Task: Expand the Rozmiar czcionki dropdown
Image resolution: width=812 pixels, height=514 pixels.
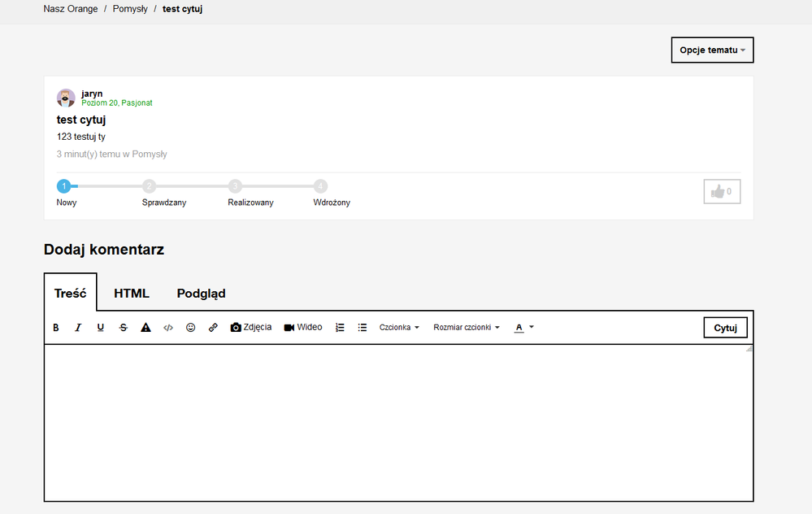Action: click(x=467, y=328)
